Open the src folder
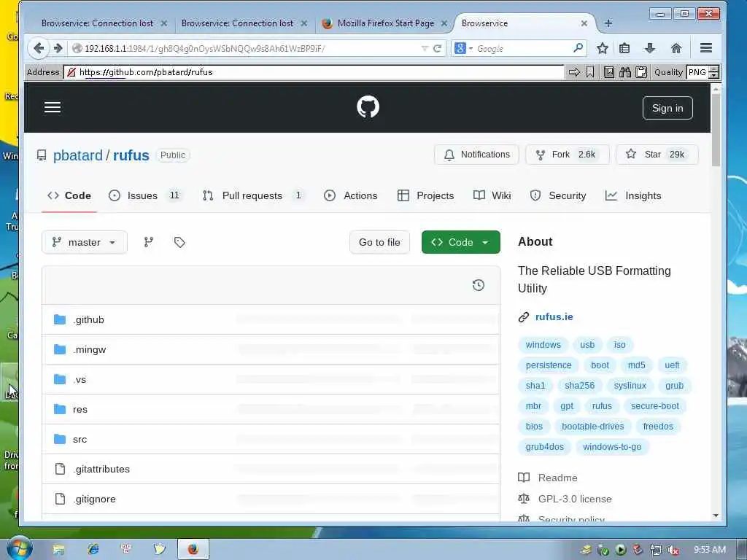Viewport: 747px width, 560px height. point(80,439)
